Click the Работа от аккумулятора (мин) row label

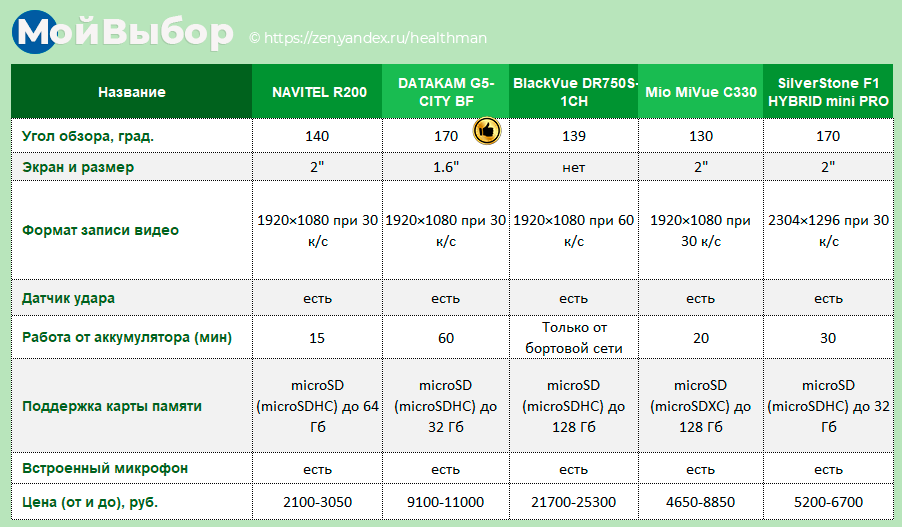pyautogui.click(x=127, y=338)
